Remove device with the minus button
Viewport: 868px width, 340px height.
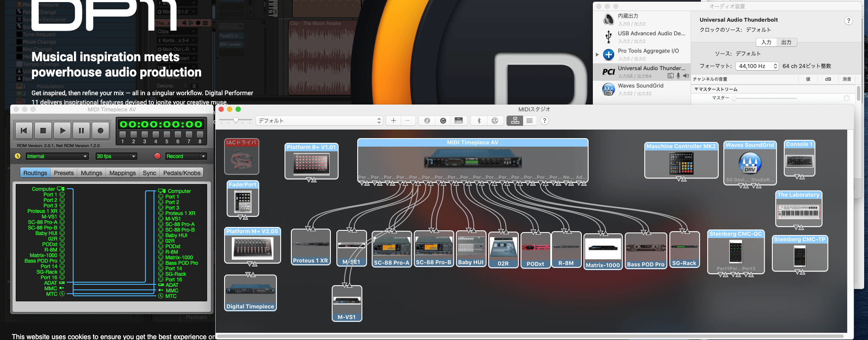[x=407, y=121]
